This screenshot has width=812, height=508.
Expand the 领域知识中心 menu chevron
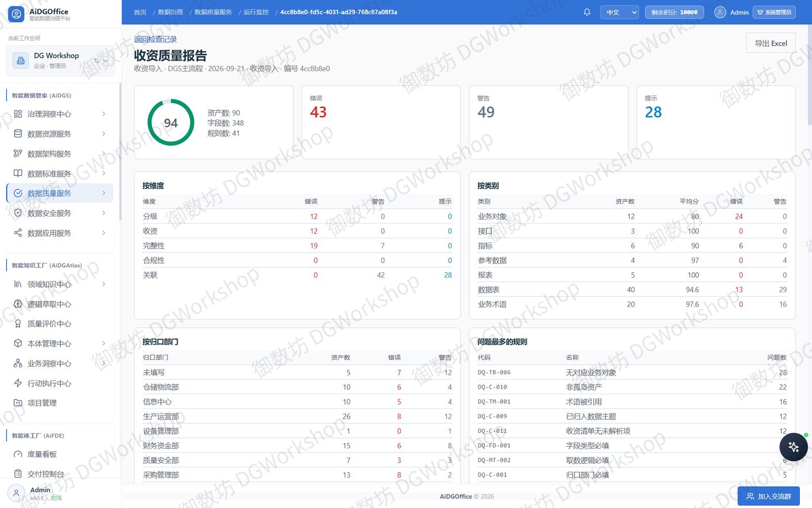pyautogui.click(x=104, y=284)
